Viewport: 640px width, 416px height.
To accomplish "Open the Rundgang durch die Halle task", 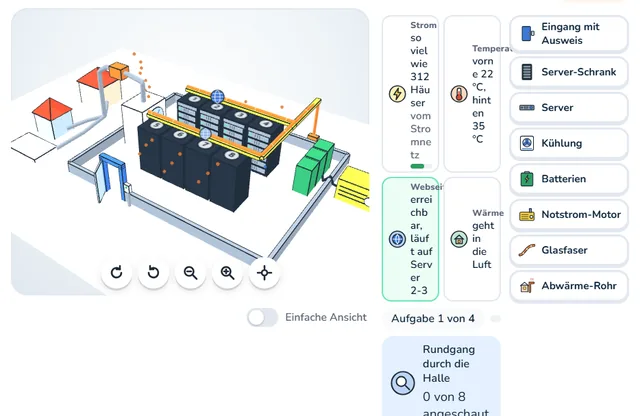I will point(441,378).
